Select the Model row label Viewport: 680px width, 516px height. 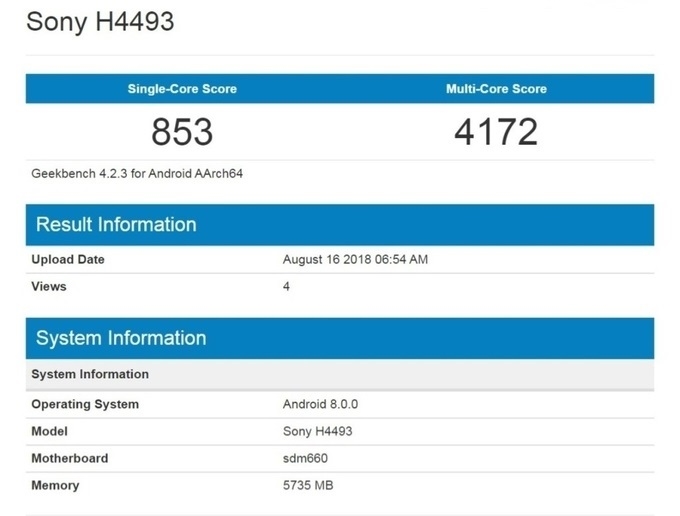point(50,431)
